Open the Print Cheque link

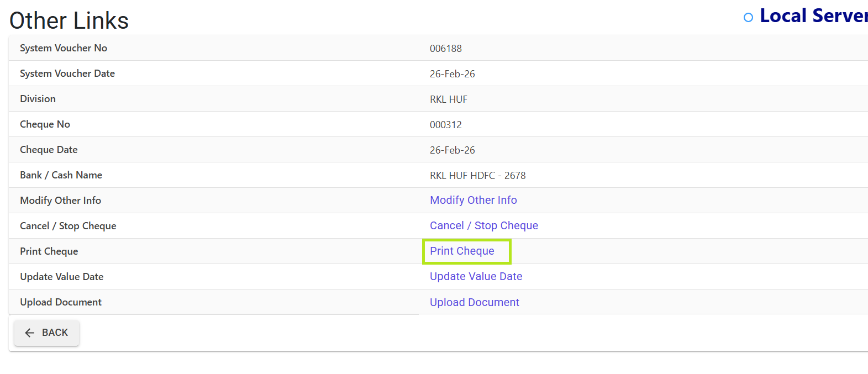pyautogui.click(x=462, y=251)
